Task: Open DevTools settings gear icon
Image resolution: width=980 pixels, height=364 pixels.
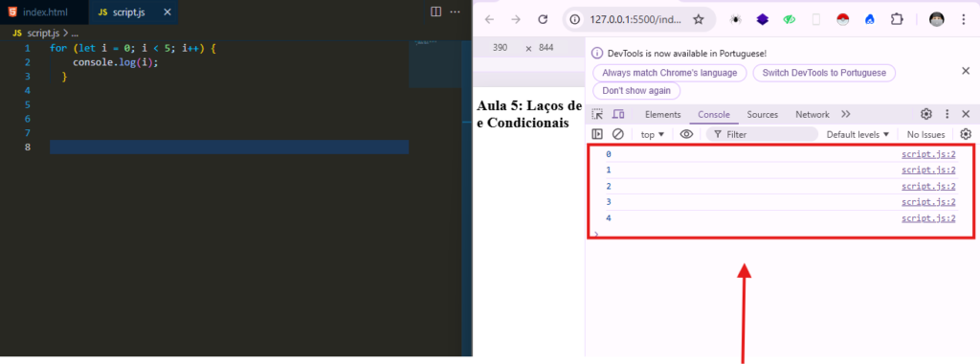Action: coord(926,114)
